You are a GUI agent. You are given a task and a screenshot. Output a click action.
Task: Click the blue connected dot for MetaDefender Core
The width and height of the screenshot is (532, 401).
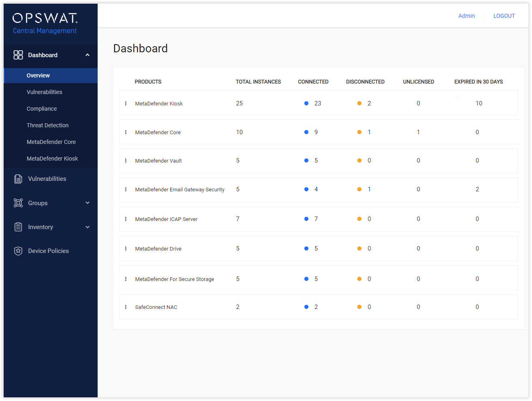tap(306, 132)
